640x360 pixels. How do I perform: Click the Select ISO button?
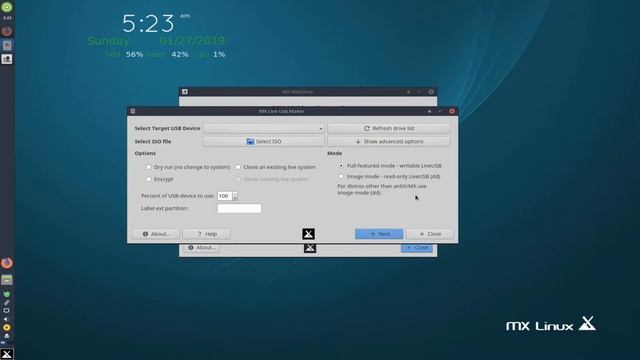[x=264, y=141]
